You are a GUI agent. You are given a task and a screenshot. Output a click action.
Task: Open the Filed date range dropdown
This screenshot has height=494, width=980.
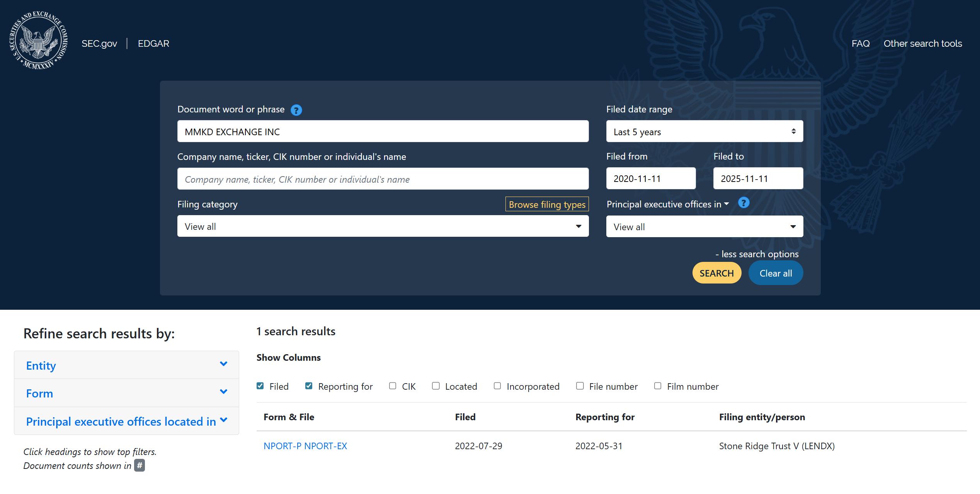(704, 131)
